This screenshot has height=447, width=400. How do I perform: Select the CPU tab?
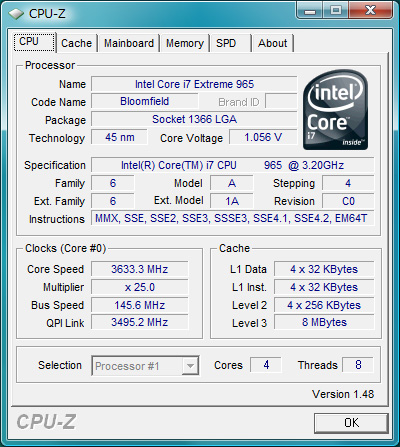(34, 42)
